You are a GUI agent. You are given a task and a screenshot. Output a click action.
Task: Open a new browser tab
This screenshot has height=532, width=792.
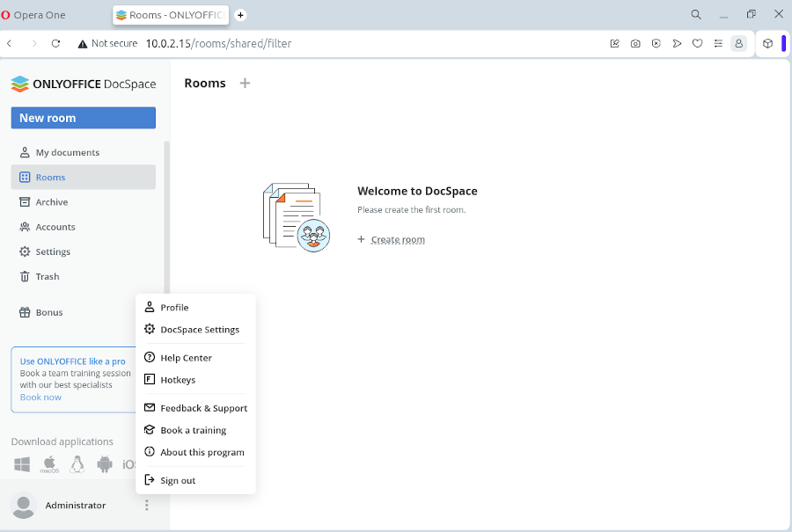pyautogui.click(x=241, y=15)
